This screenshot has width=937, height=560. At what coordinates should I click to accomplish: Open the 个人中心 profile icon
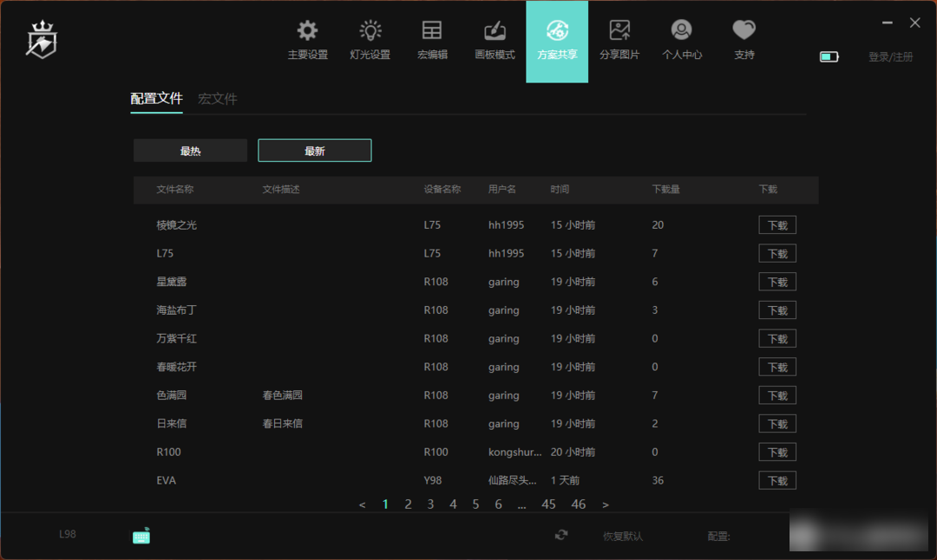point(681,29)
